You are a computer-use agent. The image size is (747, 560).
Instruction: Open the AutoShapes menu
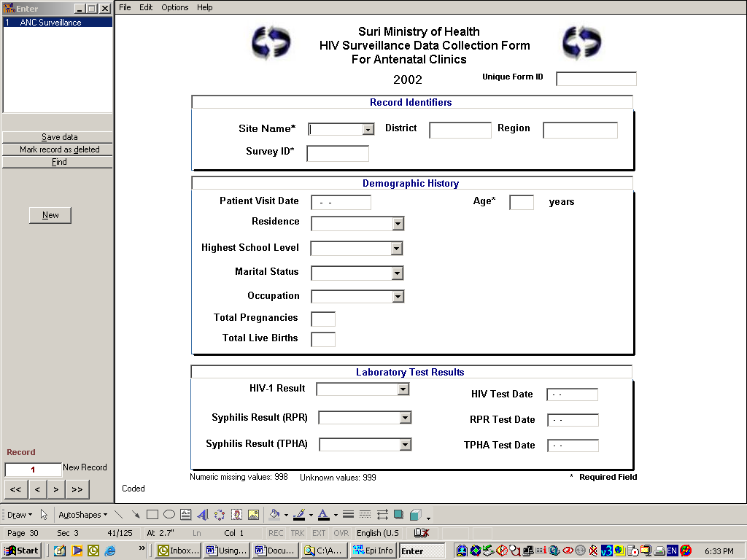coord(83,515)
